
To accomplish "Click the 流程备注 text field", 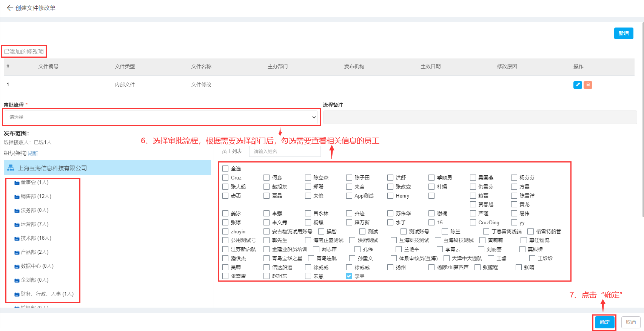I will pos(480,117).
